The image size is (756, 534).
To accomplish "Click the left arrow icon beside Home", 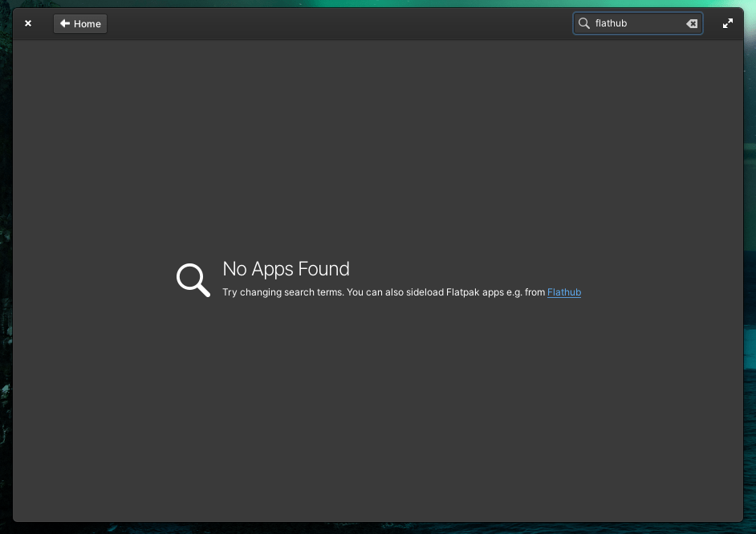I will coord(65,24).
